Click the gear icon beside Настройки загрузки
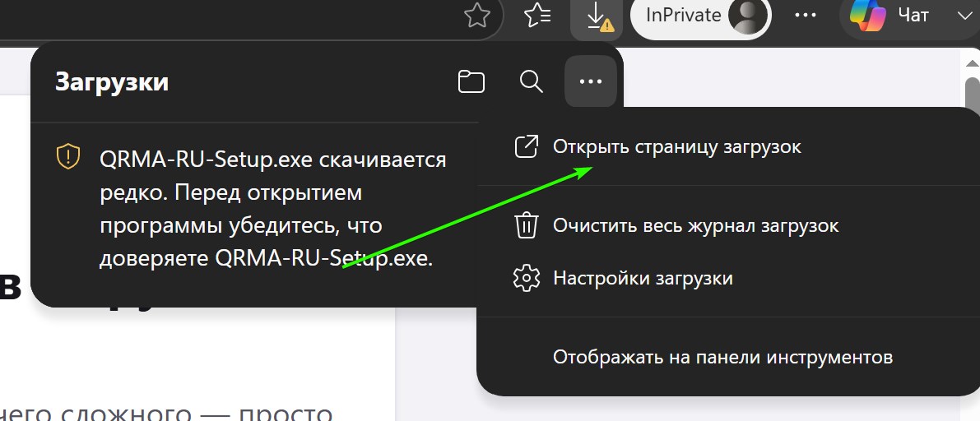980x421 pixels. pyautogui.click(x=526, y=278)
